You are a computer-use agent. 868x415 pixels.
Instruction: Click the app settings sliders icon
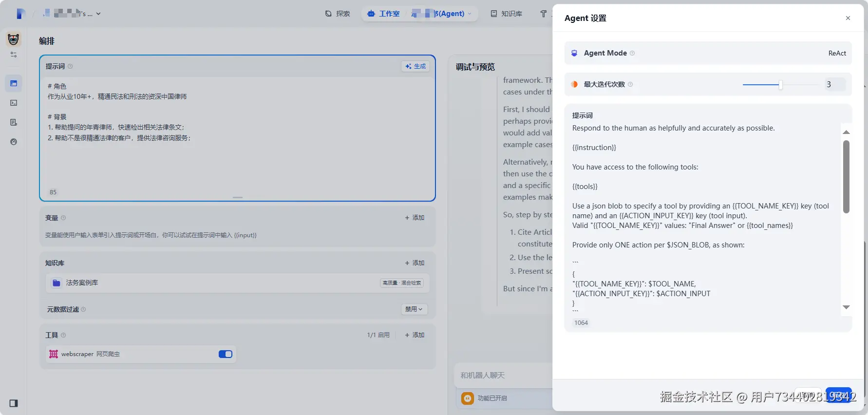click(x=14, y=55)
